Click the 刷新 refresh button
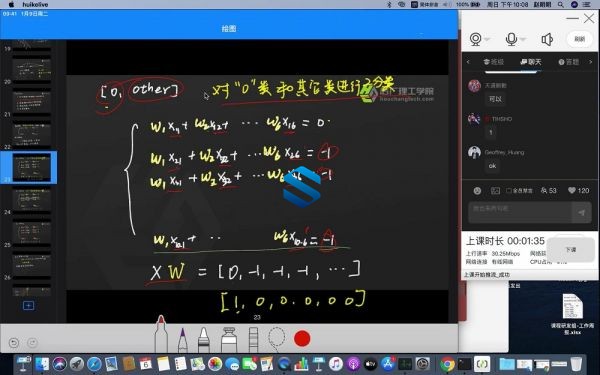The height and width of the screenshot is (375, 600). [579, 39]
